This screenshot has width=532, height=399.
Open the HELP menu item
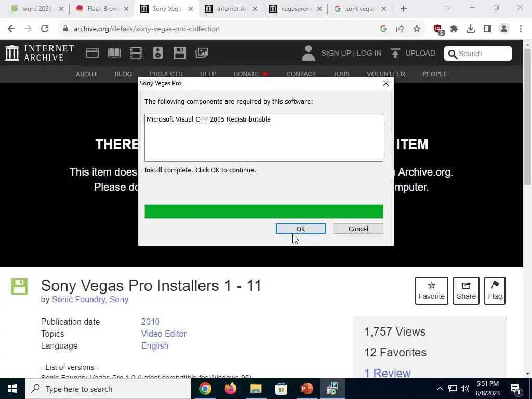(208, 74)
